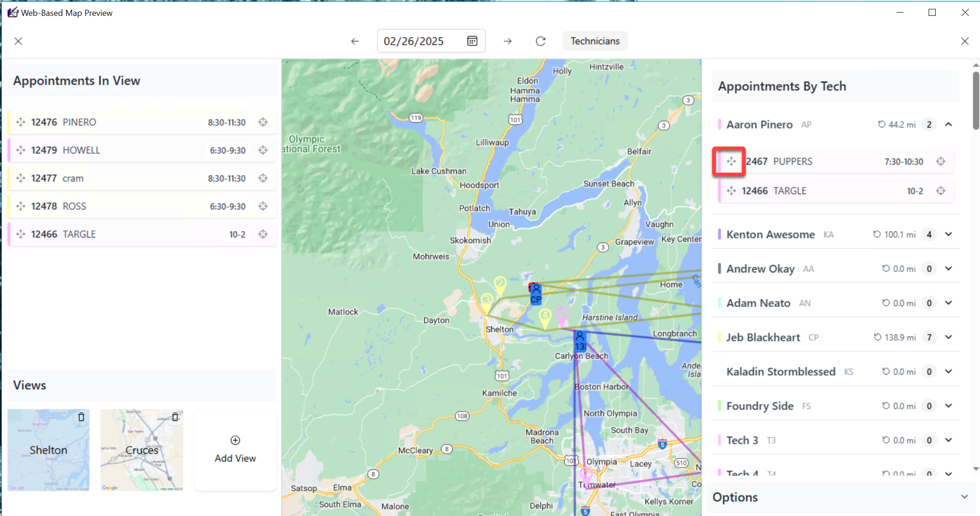Click the refresh map icon
The width and height of the screenshot is (980, 516).
[x=540, y=41]
